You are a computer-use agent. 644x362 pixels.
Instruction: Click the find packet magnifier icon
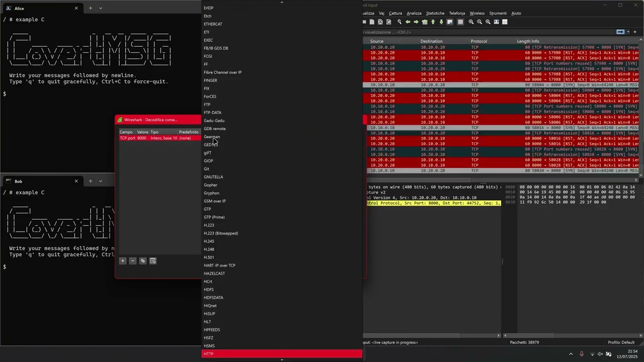(x=399, y=22)
